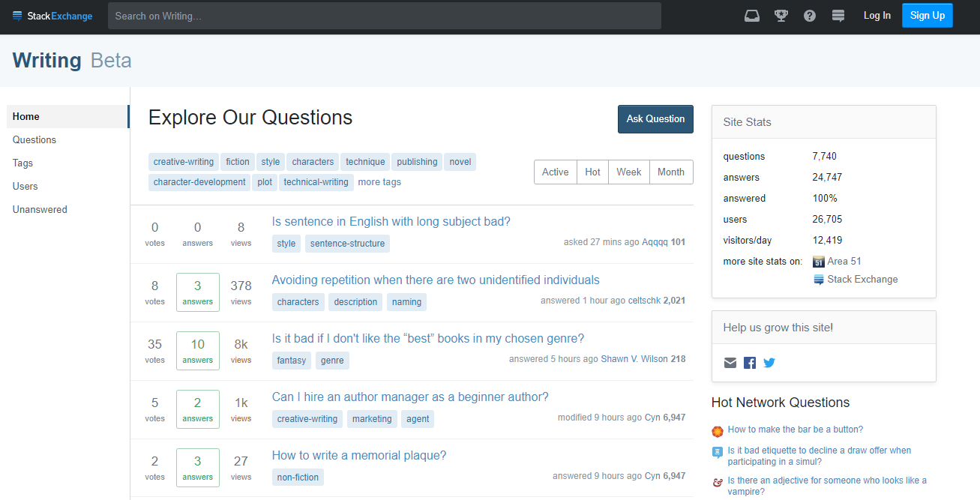The width and height of the screenshot is (980, 500).
Task: Share site via email envelope icon
Action: coord(730,363)
